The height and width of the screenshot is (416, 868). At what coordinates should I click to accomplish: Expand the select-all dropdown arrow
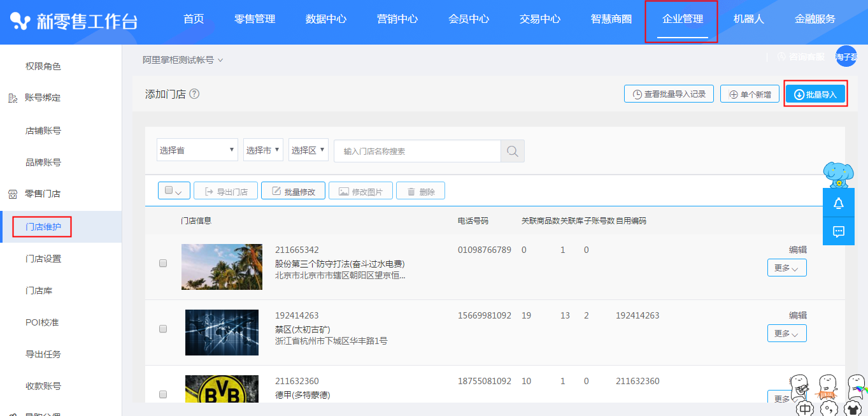(x=179, y=192)
